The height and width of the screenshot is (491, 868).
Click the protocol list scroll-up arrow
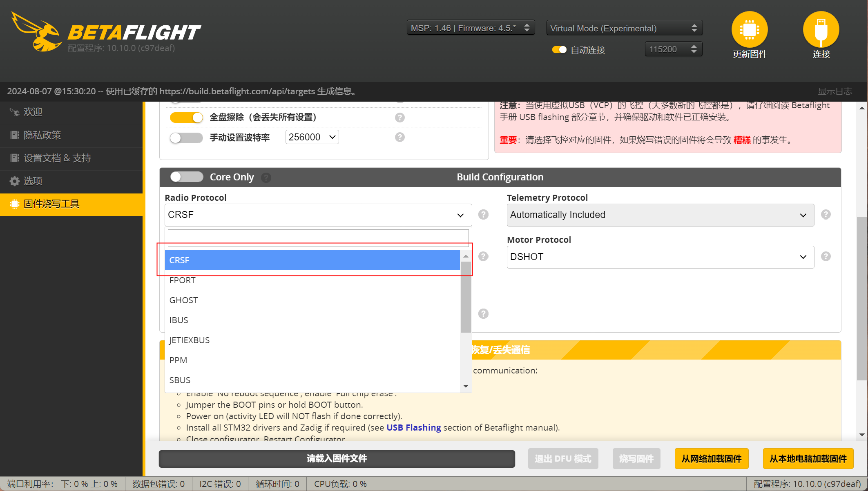tap(466, 256)
